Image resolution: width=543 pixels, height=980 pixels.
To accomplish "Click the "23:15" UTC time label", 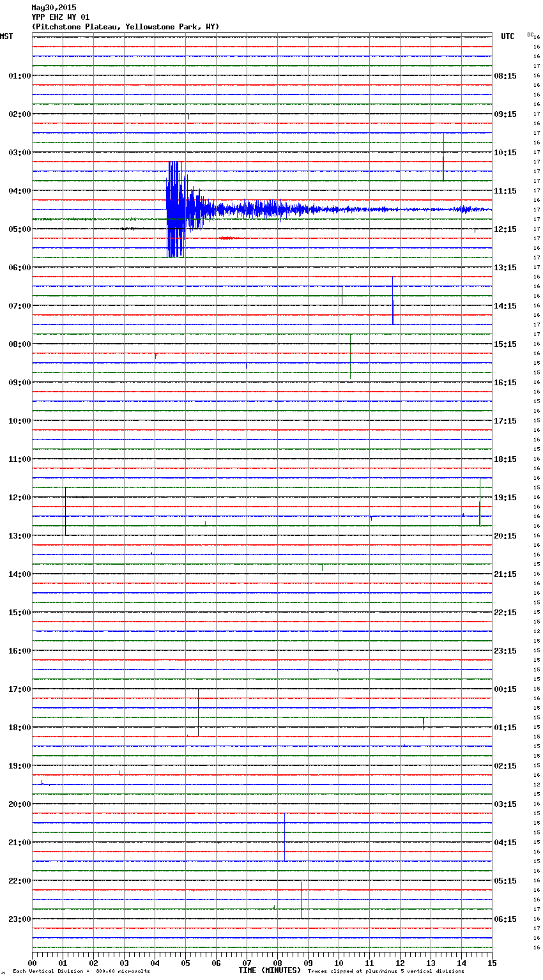I will coord(505,651).
